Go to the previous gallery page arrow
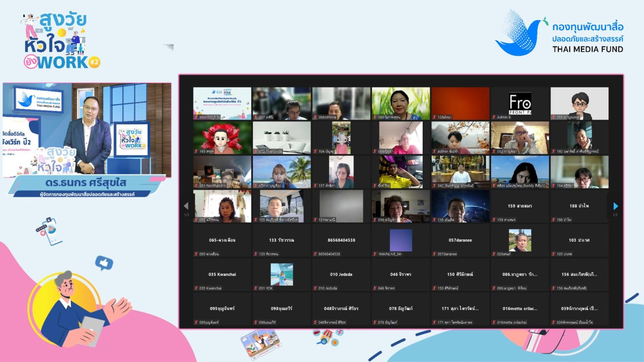 pos(186,206)
